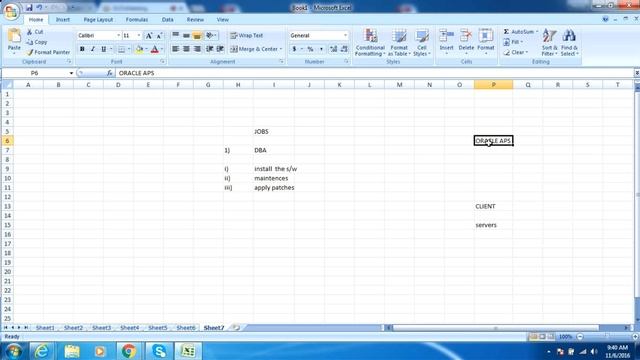Click Merge & Center
The width and height of the screenshot is (640, 360).
click(x=253, y=49)
